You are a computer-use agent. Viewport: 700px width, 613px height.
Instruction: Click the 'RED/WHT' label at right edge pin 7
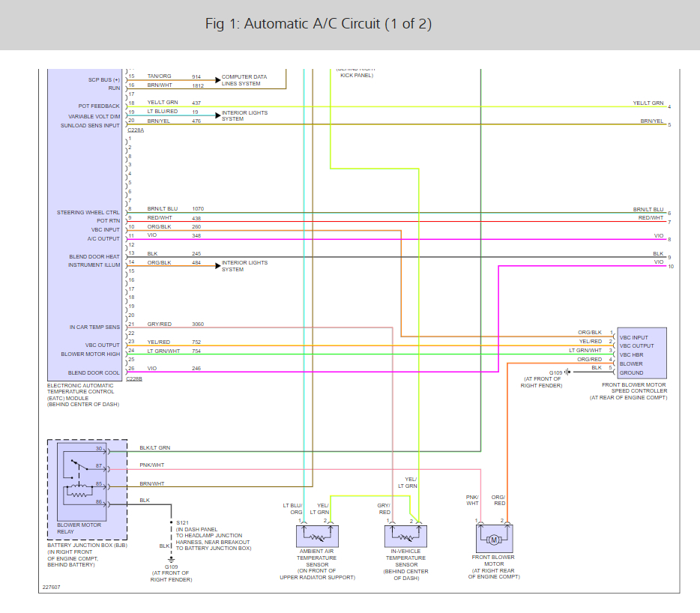coord(651,217)
